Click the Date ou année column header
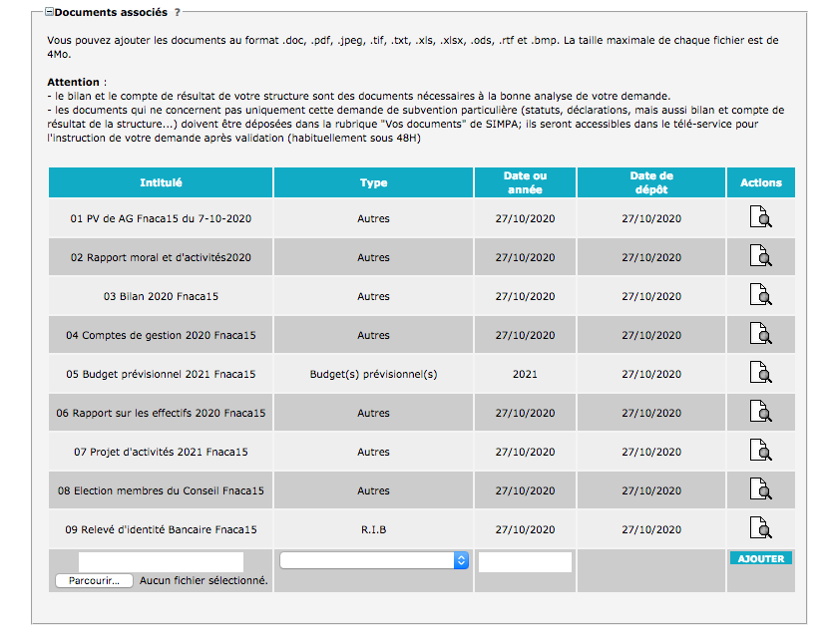Screen dimensions: 828x644 point(525,182)
